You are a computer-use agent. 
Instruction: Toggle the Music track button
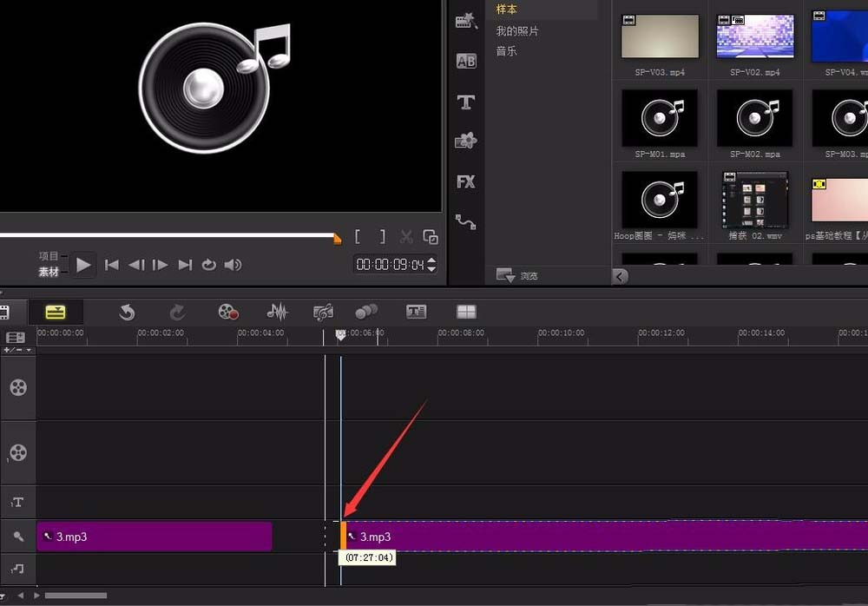[17, 569]
